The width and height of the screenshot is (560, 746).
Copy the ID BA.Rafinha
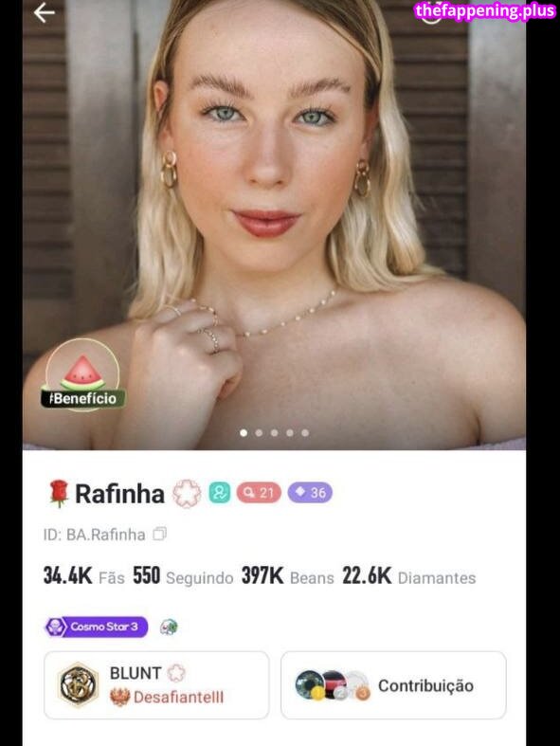point(159,534)
